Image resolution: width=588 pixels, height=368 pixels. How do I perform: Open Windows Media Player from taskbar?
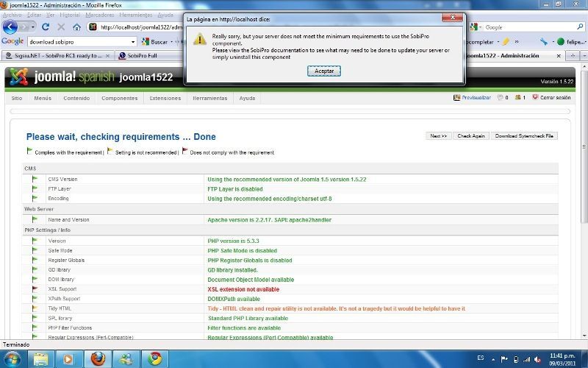click(69, 359)
